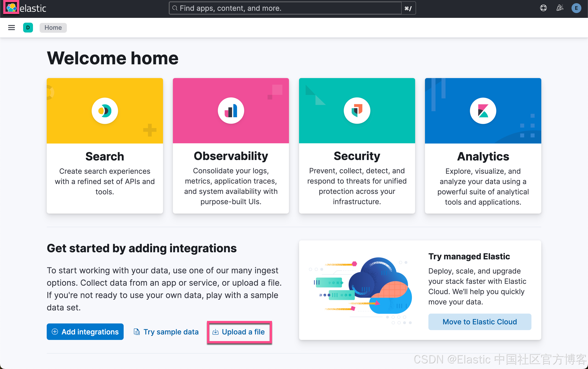Viewport: 588px width, 369px height.
Task: Open the main navigation hamburger menu
Action: (x=11, y=27)
